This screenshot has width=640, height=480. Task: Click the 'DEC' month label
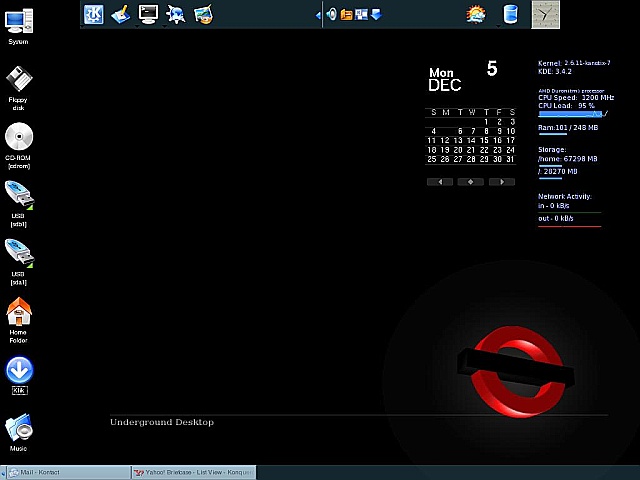pyautogui.click(x=444, y=85)
